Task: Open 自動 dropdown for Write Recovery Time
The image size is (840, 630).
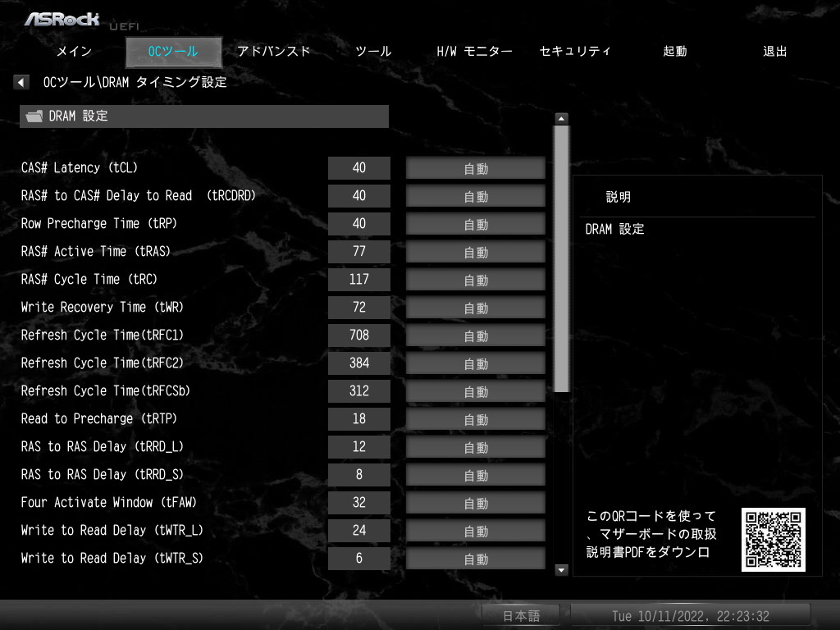Action: pos(476,308)
